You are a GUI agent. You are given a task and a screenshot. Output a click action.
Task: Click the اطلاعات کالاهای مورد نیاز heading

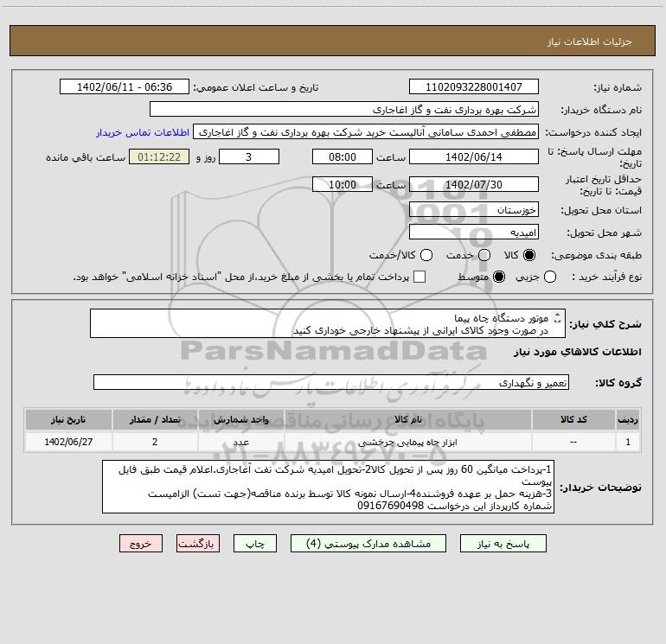pyautogui.click(x=578, y=352)
